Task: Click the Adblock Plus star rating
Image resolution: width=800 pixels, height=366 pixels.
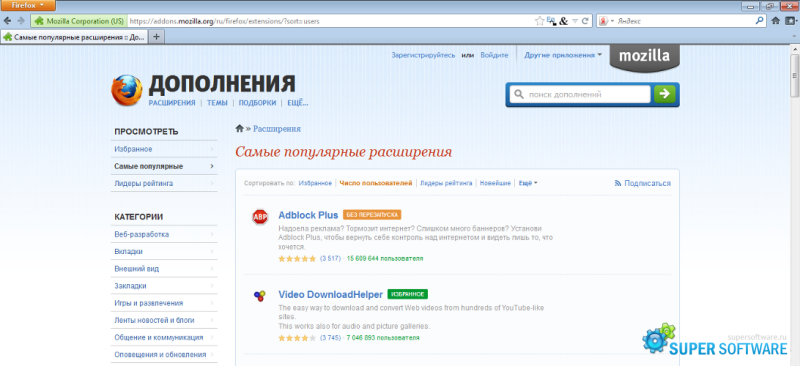Action: (297, 259)
